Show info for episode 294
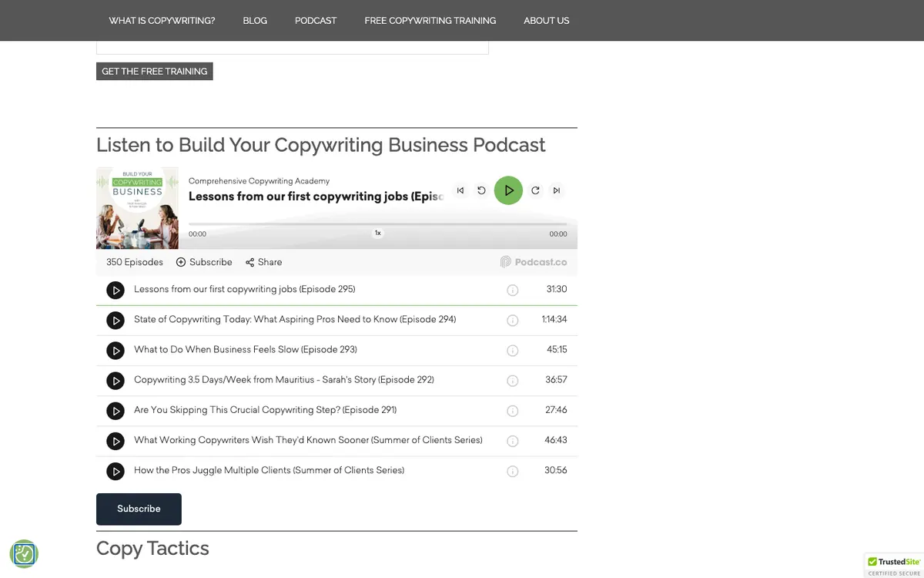The height and width of the screenshot is (578, 924). 513,321
